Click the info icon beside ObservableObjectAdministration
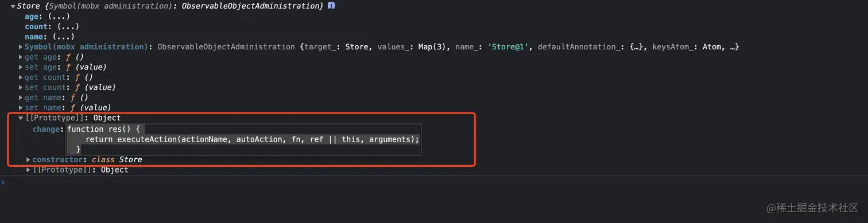Viewport: 868px width, 223px height. tap(331, 6)
